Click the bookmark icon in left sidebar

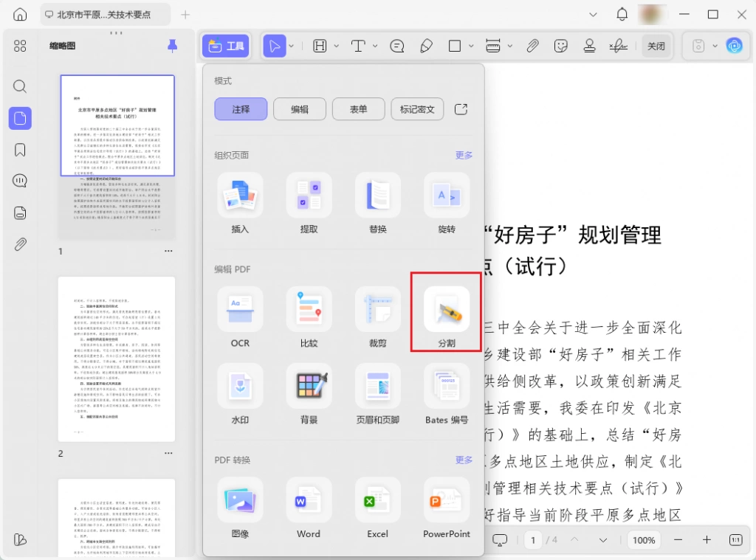pyautogui.click(x=20, y=150)
